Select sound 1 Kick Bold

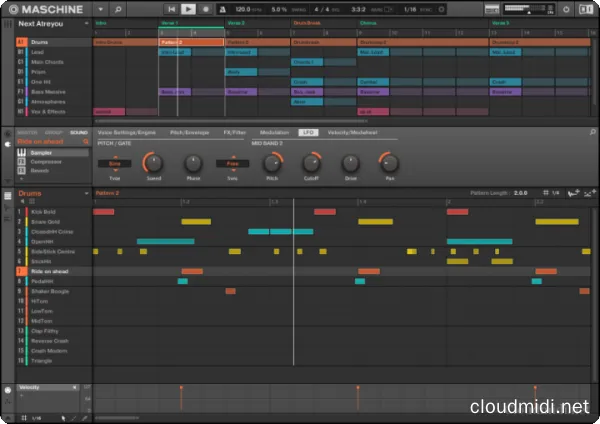click(54, 212)
